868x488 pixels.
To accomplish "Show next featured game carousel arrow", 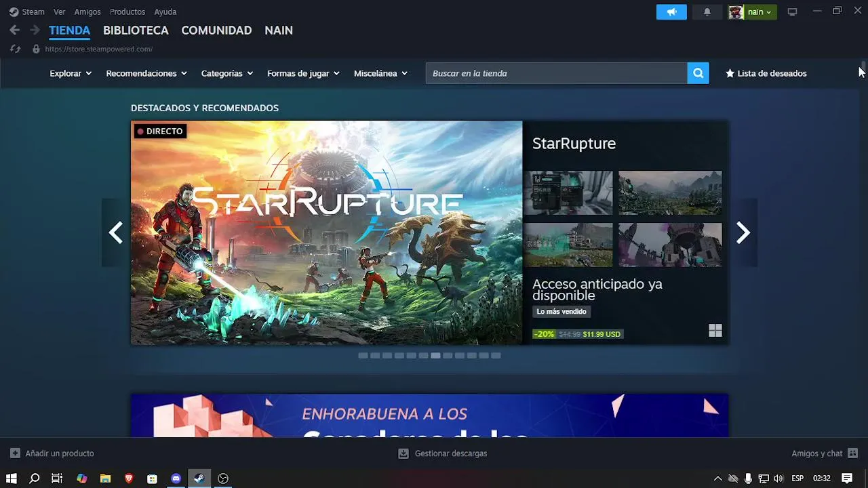I will pyautogui.click(x=743, y=232).
